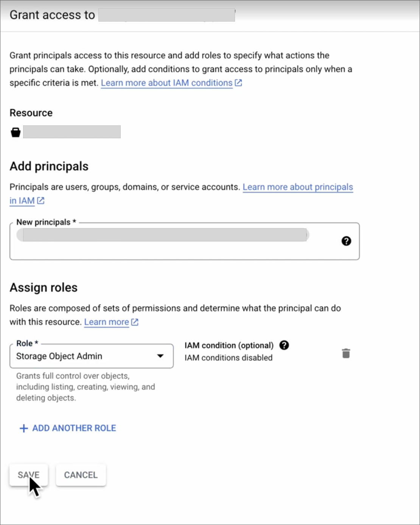420x525 pixels.
Task: Click the bucket icon under Resource
Action: point(16,132)
